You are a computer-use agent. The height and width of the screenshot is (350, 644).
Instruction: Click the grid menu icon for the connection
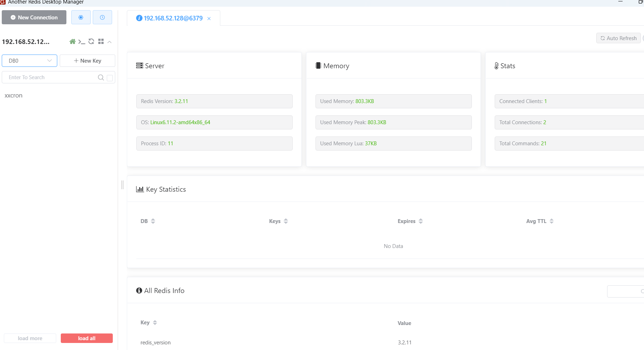101,42
